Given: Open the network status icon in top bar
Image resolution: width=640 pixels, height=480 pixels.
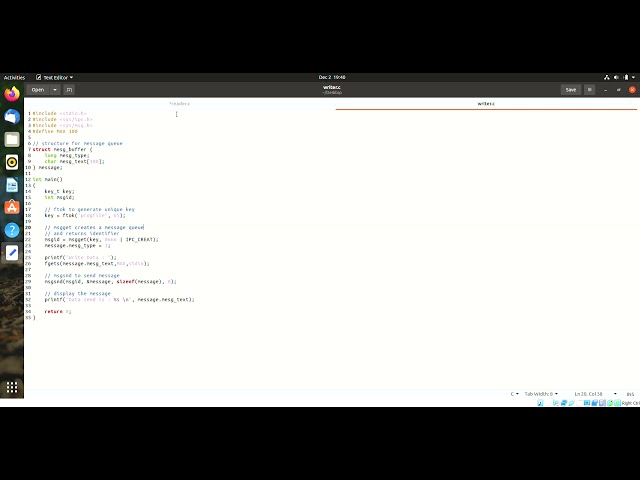Looking at the screenshot, I should pos(607,77).
